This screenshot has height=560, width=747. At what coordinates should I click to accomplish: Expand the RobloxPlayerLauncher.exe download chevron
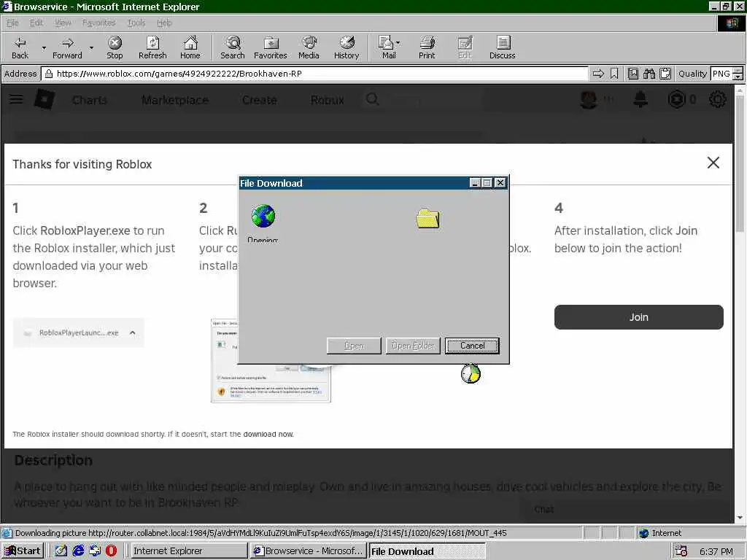(133, 332)
